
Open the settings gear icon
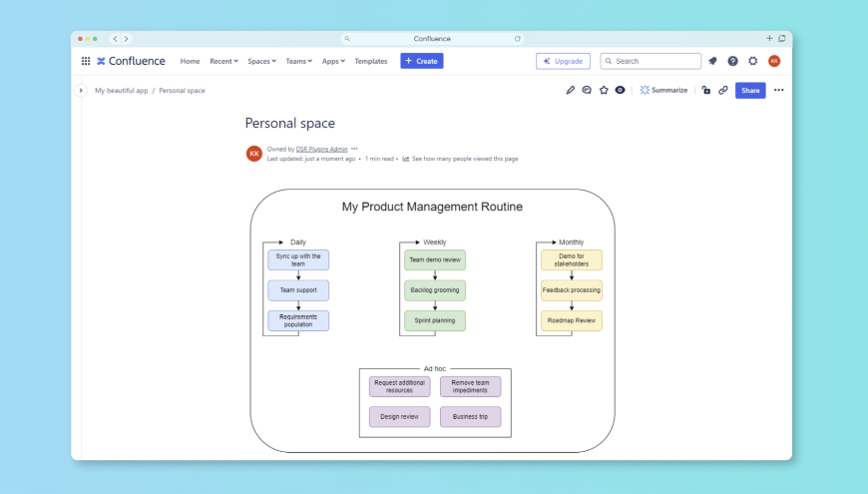click(x=753, y=61)
